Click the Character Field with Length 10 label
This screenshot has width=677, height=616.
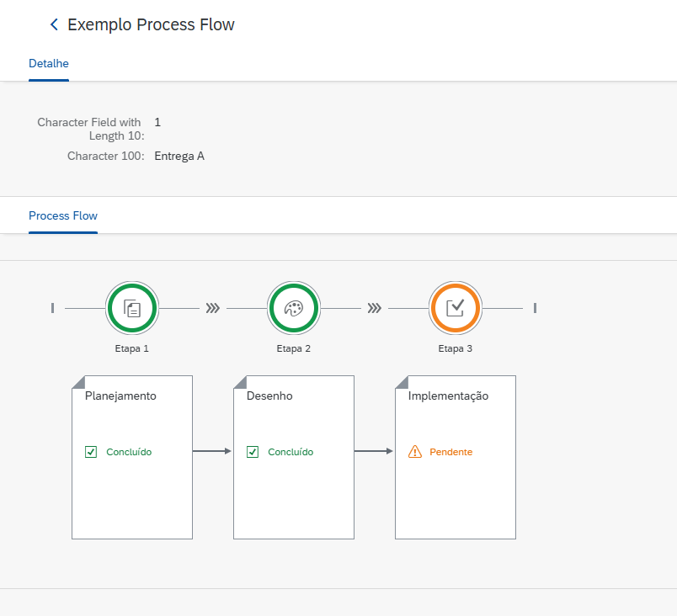click(x=91, y=129)
